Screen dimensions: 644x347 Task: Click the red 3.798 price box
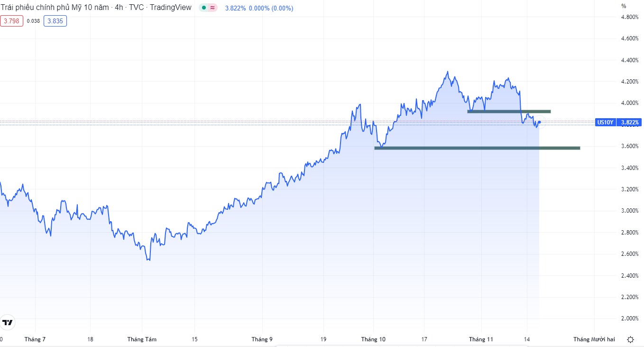pyautogui.click(x=11, y=21)
